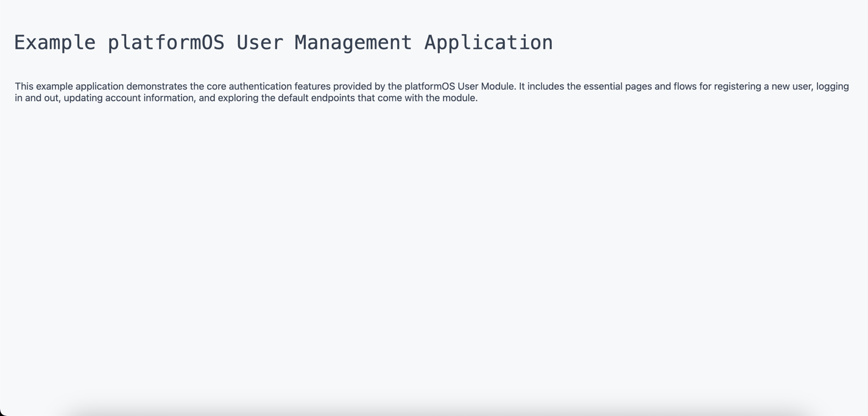Viewport: 868px width, 416px height.
Task: Click the word module at the paragraph end
Action: [x=461, y=97]
